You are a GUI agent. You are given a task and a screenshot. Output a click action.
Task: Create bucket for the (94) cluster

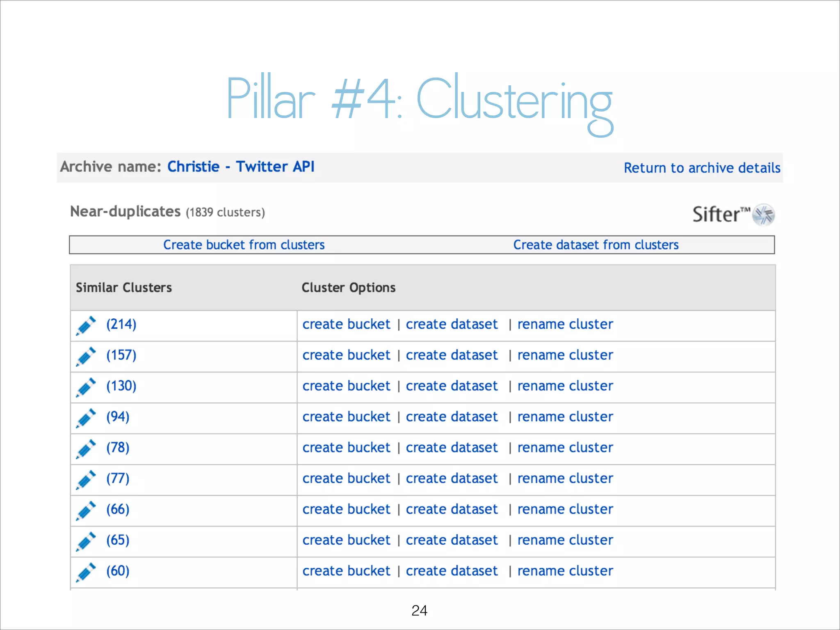coord(346,417)
